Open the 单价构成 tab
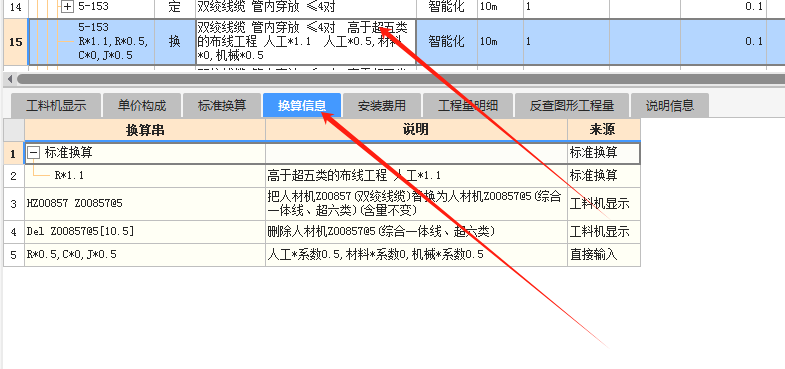 142,106
